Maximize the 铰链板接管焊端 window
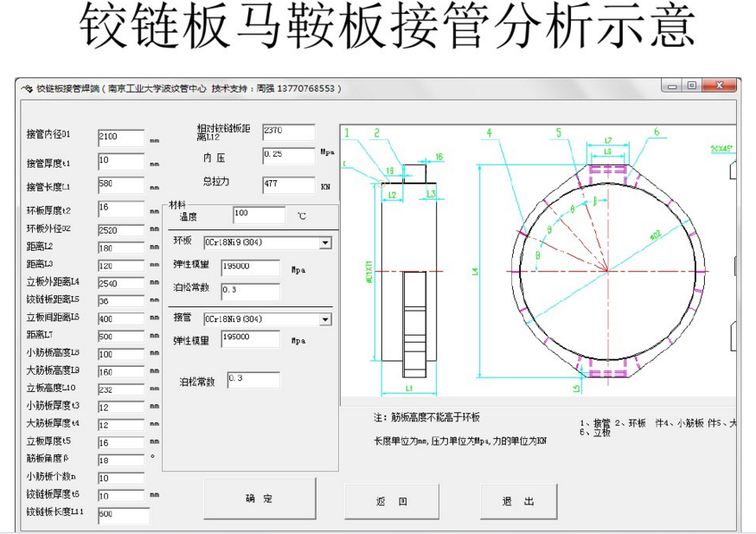The image size is (756, 534). [691, 86]
